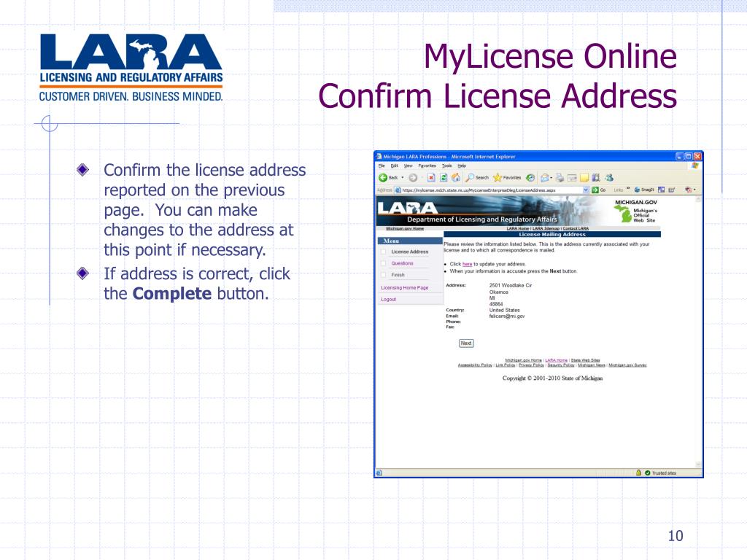Image resolution: width=747 pixels, height=560 pixels.
Task: Click the Forward arrow browser button
Action: pos(413,178)
